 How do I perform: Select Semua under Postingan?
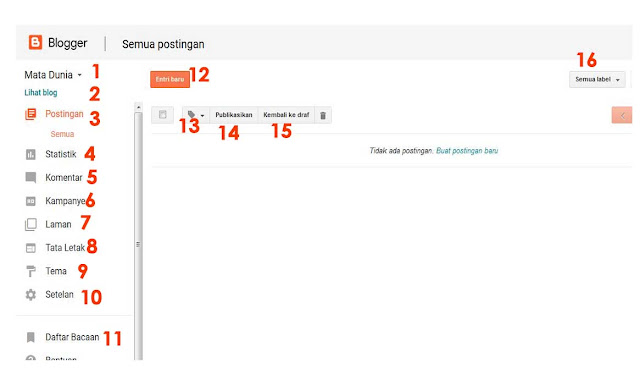pos(62,134)
